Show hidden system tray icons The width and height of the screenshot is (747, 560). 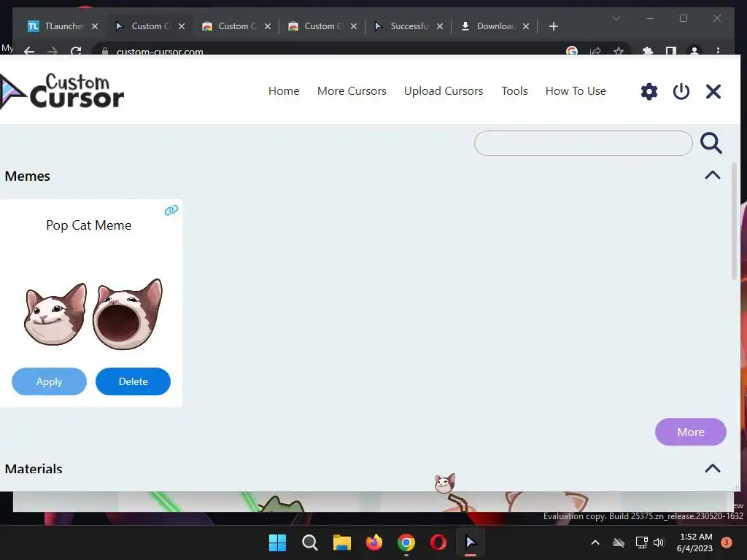[x=595, y=542]
